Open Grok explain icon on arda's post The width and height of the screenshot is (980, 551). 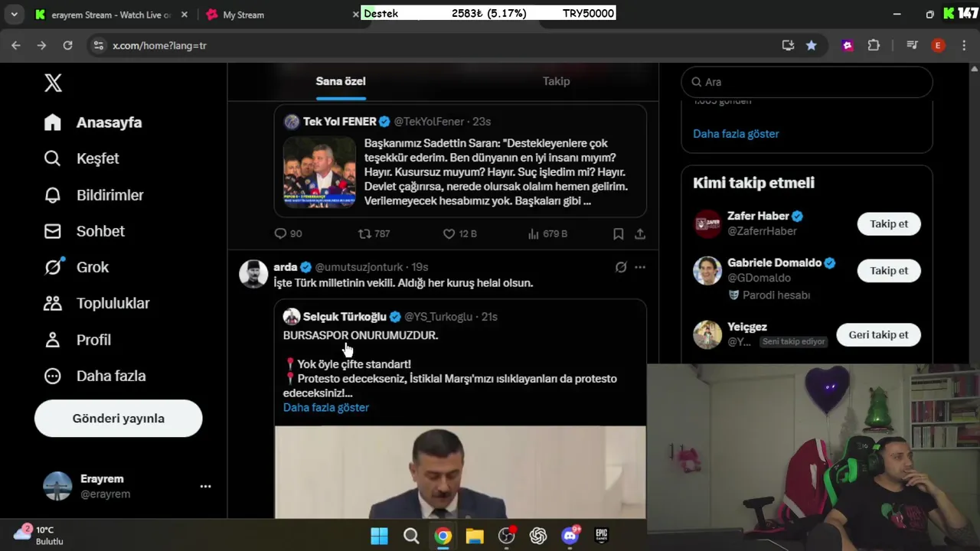tap(621, 267)
